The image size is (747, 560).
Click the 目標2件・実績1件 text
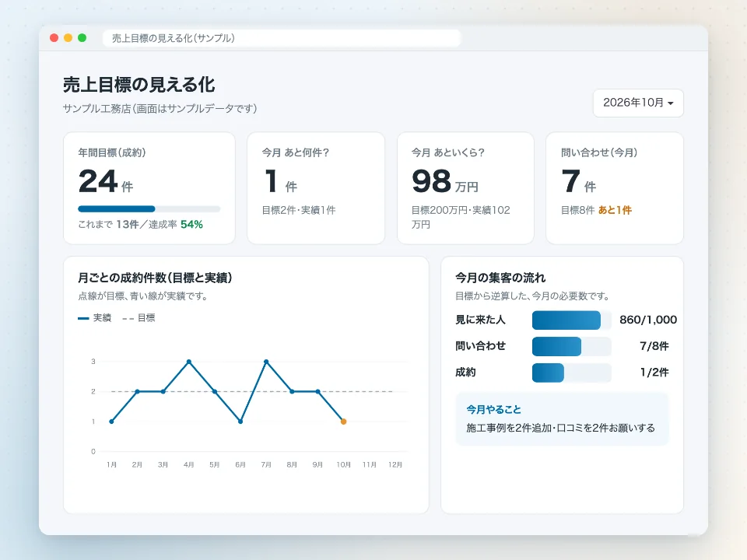point(299,210)
